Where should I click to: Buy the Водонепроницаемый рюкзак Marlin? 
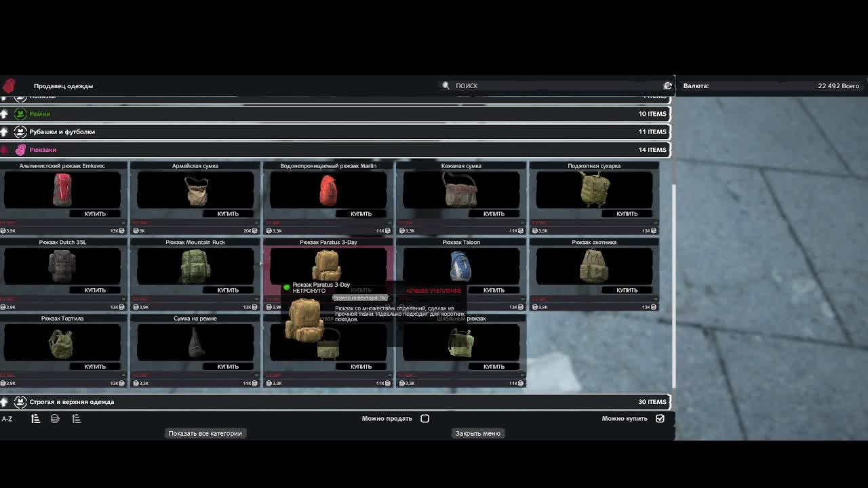click(361, 214)
